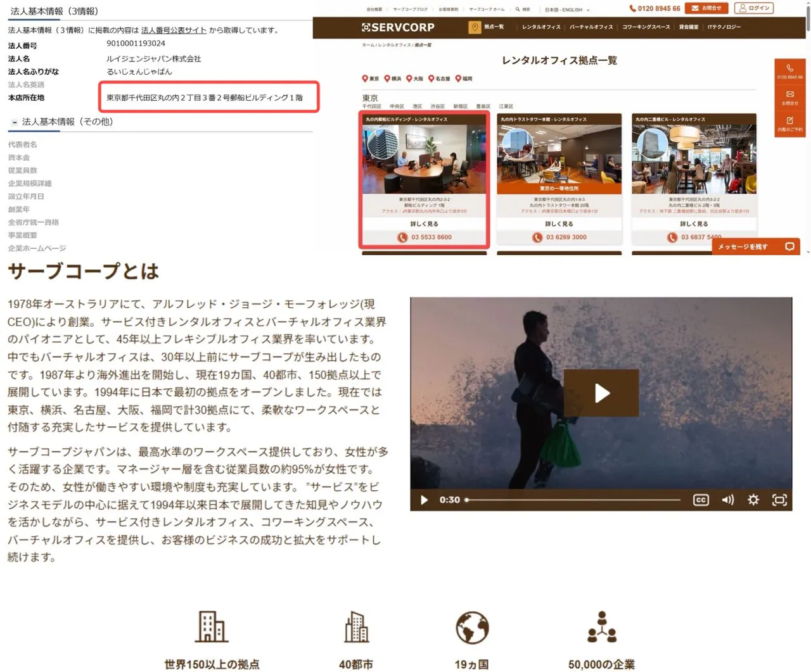
Task: Click phone icon next to 03 6269 3000
Action: [x=537, y=238]
